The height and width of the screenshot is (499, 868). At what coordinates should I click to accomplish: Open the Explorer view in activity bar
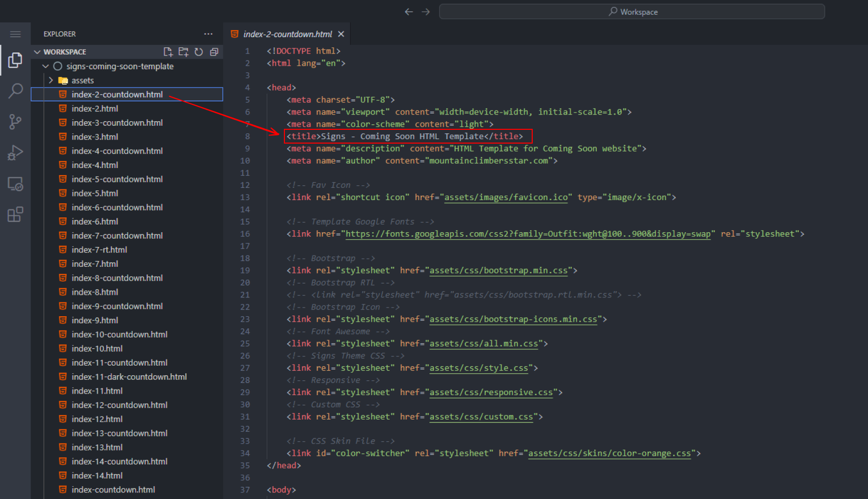coord(15,60)
